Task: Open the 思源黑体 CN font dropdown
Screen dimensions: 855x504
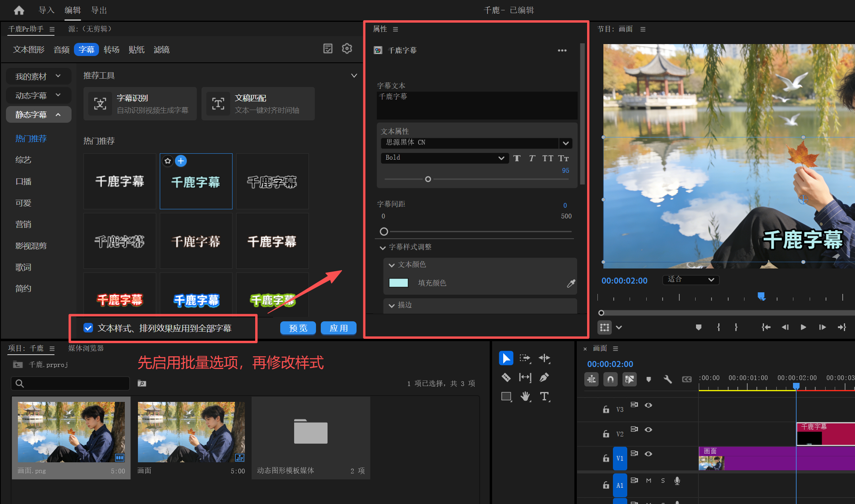Action: tap(566, 143)
